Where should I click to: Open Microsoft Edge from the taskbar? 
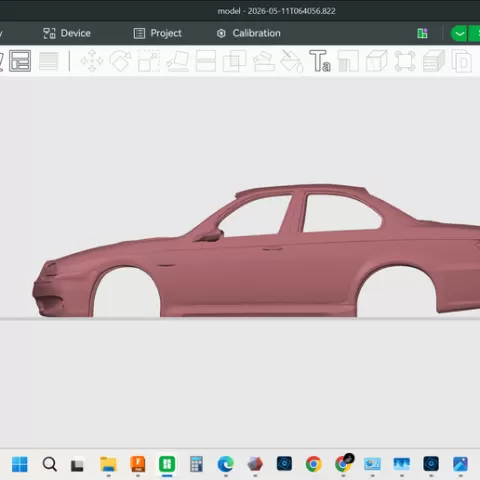pos(226,464)
